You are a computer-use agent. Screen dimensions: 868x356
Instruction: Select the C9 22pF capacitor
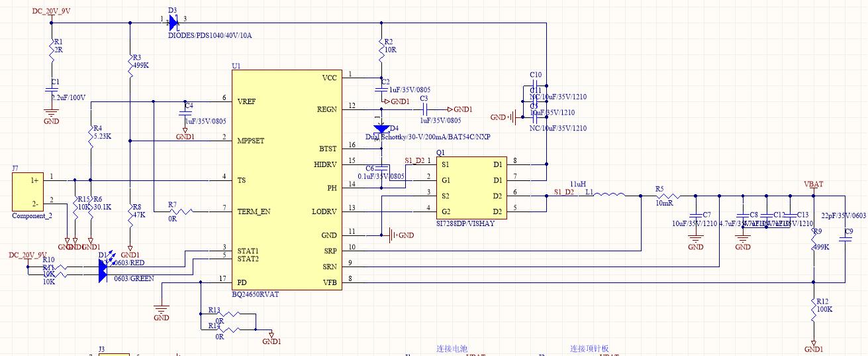coord(845,240)
